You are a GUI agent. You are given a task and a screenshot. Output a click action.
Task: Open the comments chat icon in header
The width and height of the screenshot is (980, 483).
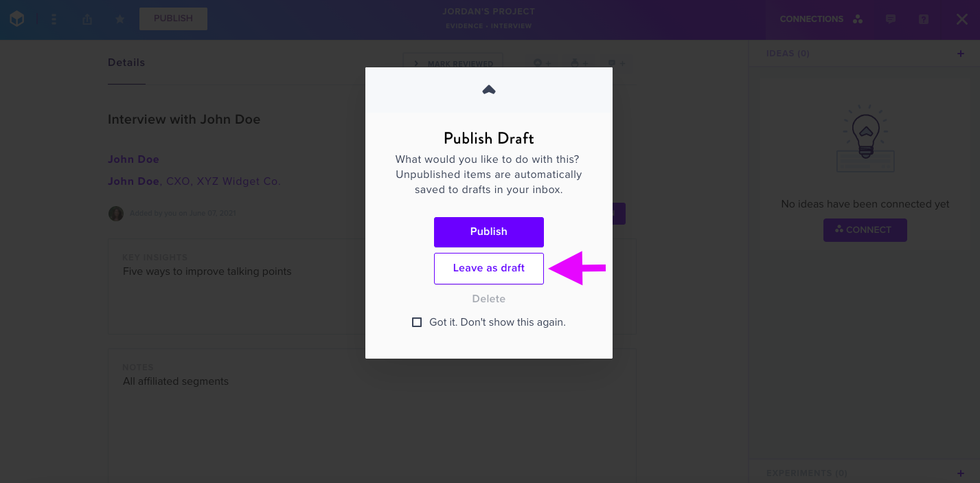[891, 19]
